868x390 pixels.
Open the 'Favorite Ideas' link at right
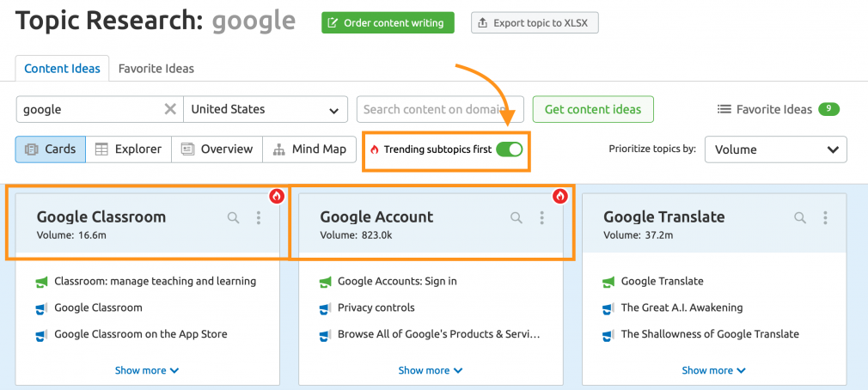pos(773,110)
